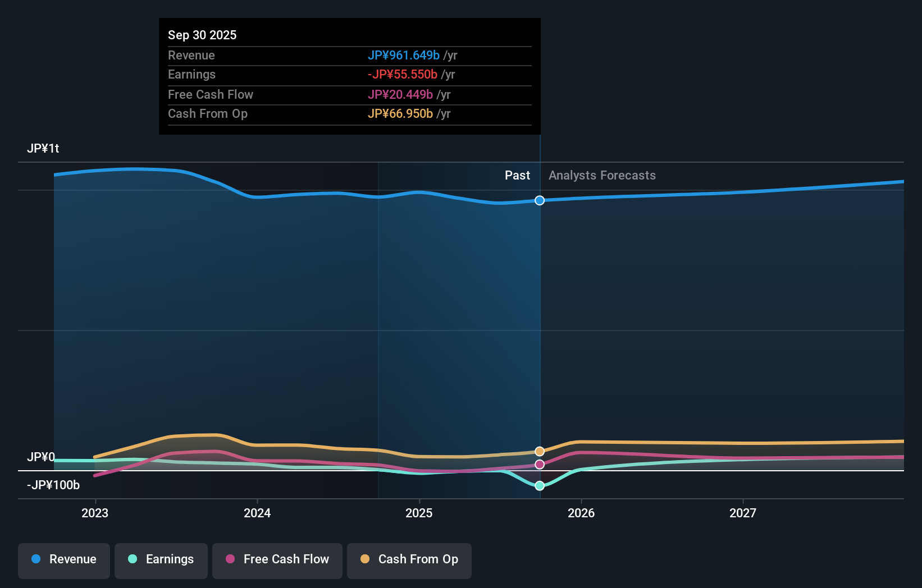Toggle the Revenue series visibility
This screenshot has height=588, width=922.
click(x=63, y=560)
